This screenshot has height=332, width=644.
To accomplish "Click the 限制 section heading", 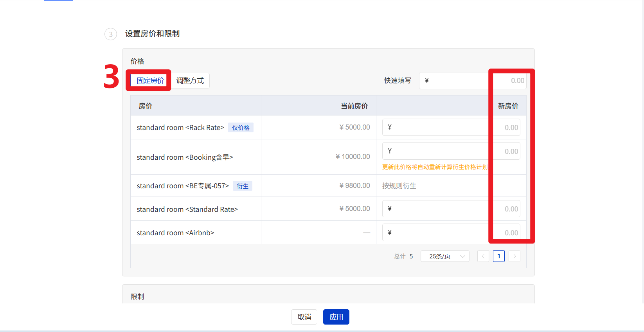I will [x=137, y=297].
